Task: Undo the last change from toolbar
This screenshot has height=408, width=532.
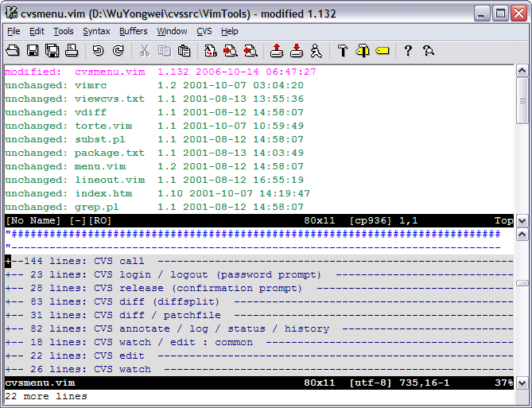Action: coord(98,51)
